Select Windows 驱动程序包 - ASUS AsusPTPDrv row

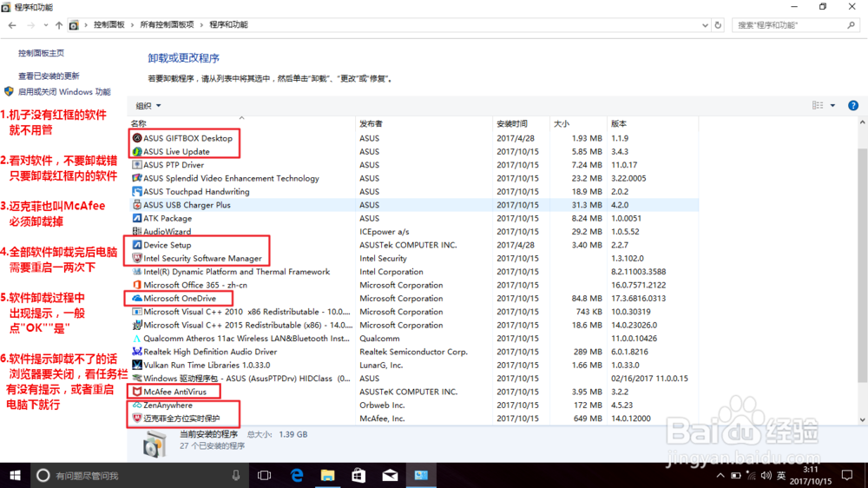click(x=413, y=379)
